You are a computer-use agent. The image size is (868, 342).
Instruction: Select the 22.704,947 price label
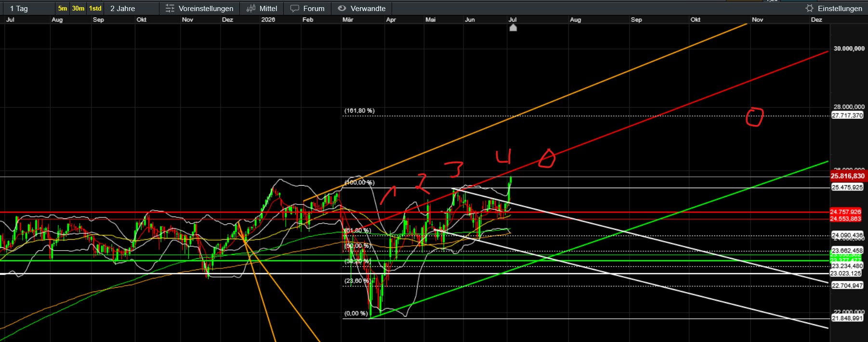[x=847, y=286]
